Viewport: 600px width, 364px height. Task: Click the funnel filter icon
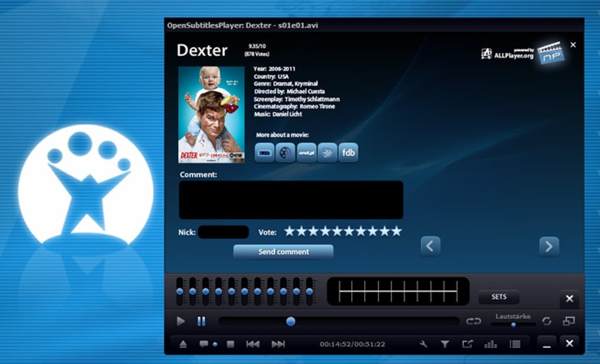[445, 344]
